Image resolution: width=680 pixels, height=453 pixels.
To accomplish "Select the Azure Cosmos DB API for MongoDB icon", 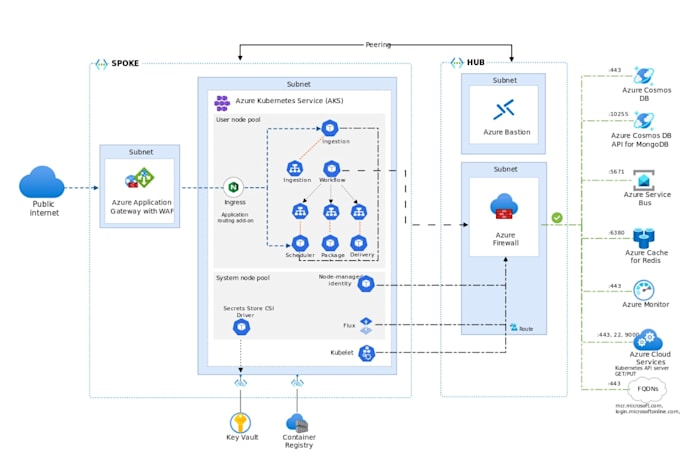I will coord(644,120).
